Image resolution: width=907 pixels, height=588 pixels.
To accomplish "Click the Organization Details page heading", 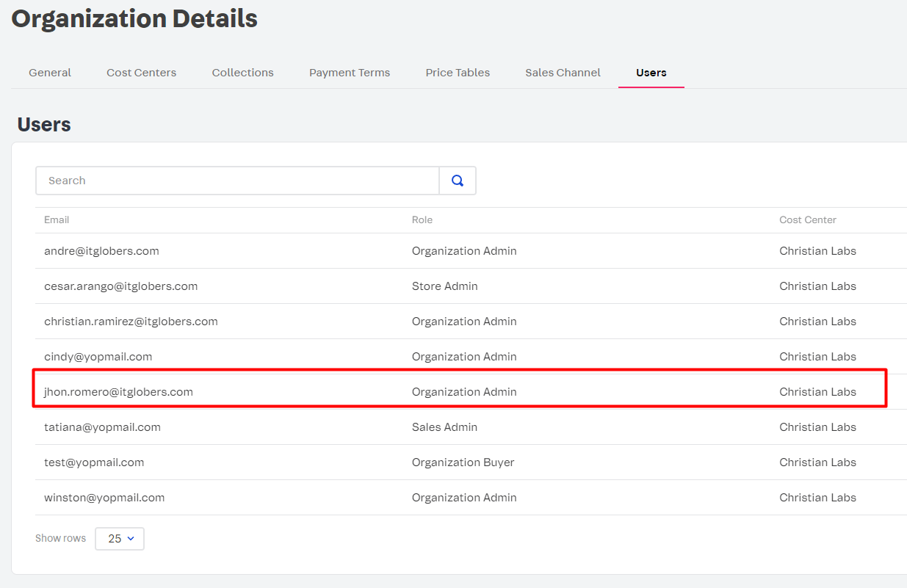I will (x=134, y=18).
